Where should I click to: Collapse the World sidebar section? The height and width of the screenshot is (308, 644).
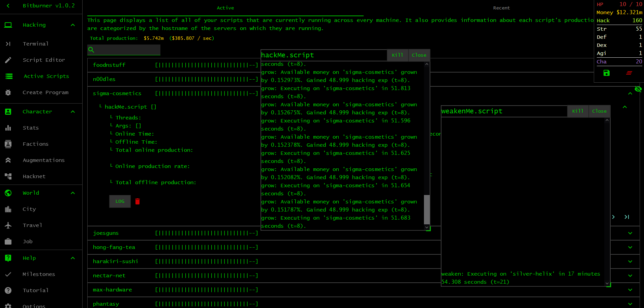pos(73,193)
